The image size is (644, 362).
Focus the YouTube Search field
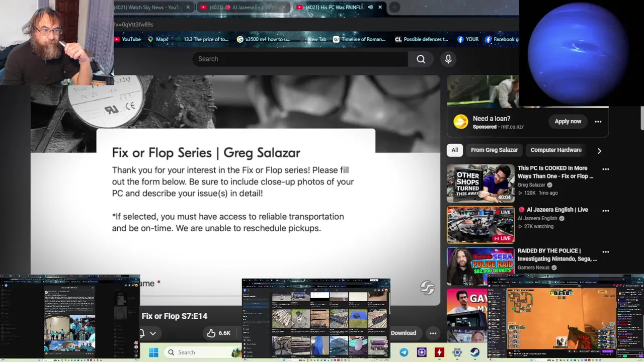coord(300,59)
